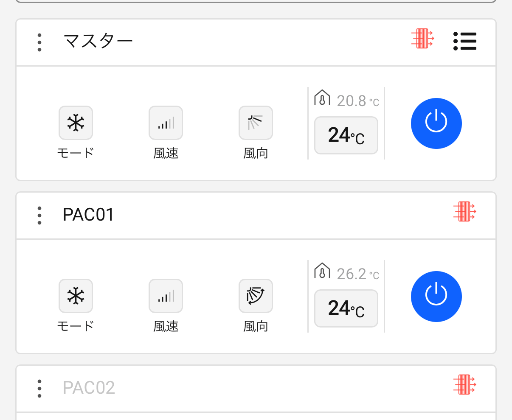The image size is (512, 420).
Task: Click the Master red filter airflow icon
Action: (x=423, y=39)
